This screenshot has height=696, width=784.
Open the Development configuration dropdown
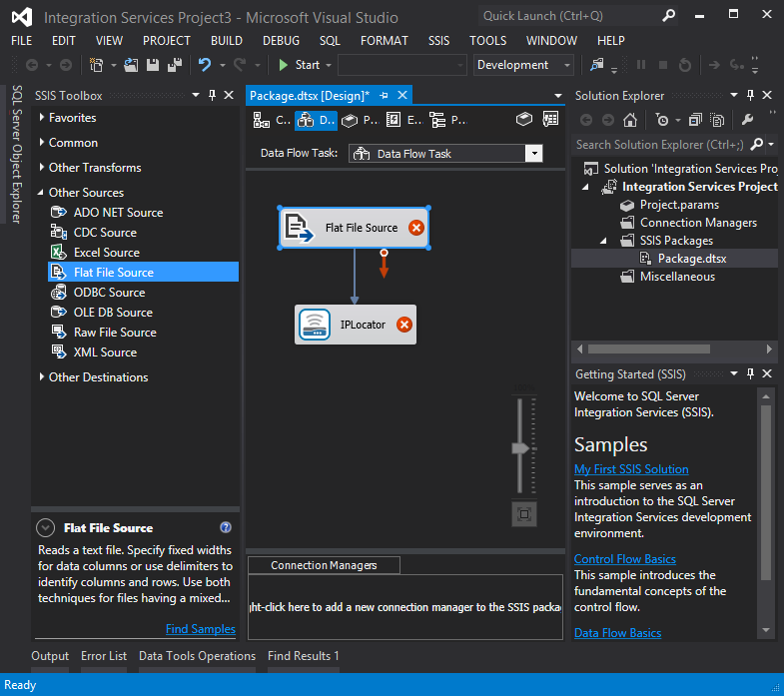coord(567,65)
